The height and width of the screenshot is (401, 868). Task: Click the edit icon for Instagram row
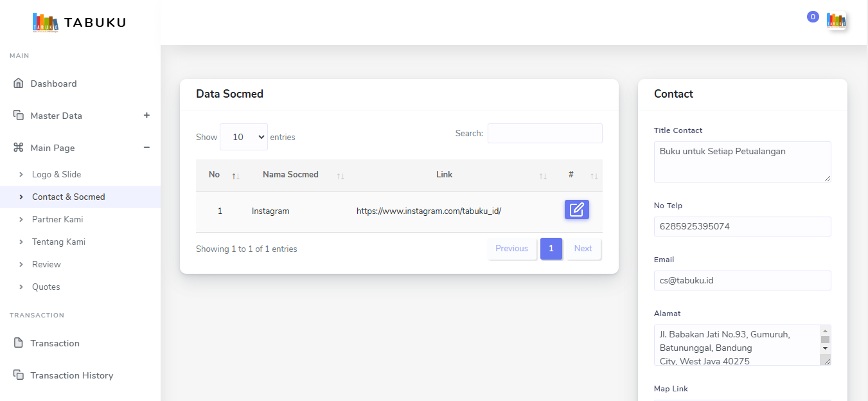[576, 209]
